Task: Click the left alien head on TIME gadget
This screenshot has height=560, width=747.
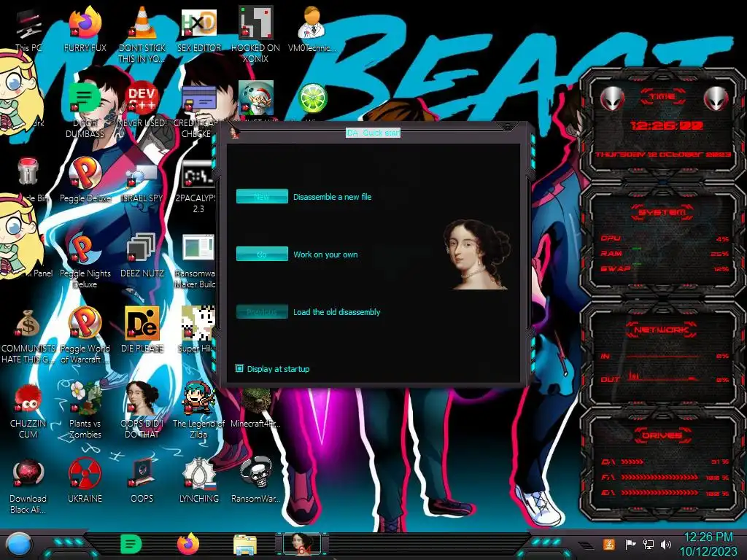Action: pyautogui.click(x=612, y=98)
